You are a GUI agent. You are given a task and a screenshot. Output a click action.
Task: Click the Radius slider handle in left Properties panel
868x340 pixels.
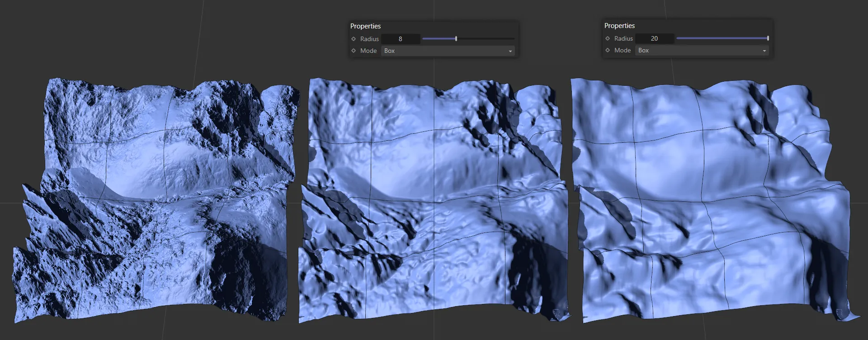(x=456, y=39)
